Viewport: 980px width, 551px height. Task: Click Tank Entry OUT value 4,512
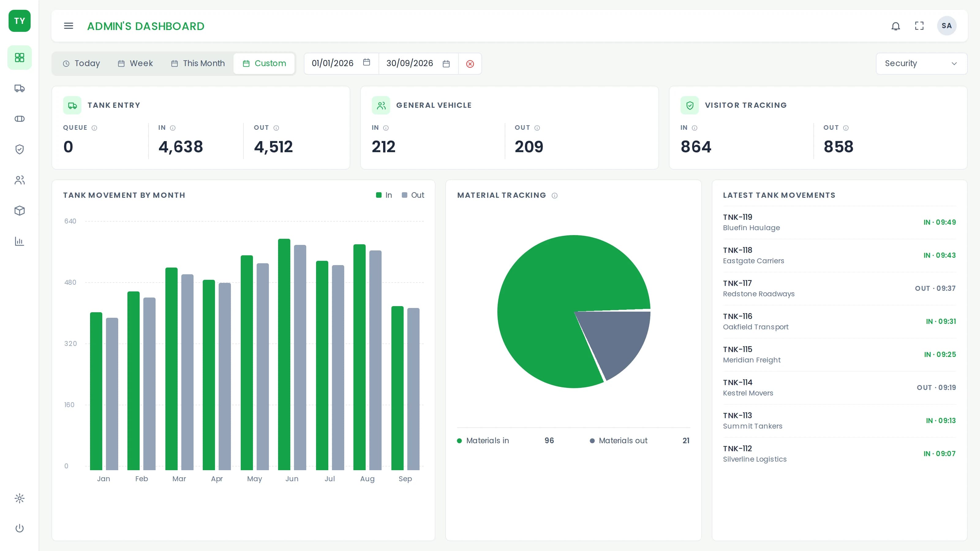point(273,147)
